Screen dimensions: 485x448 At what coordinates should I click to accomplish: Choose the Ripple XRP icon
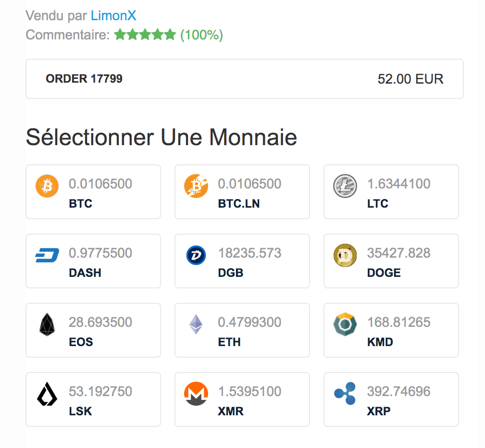coord(345,394)
